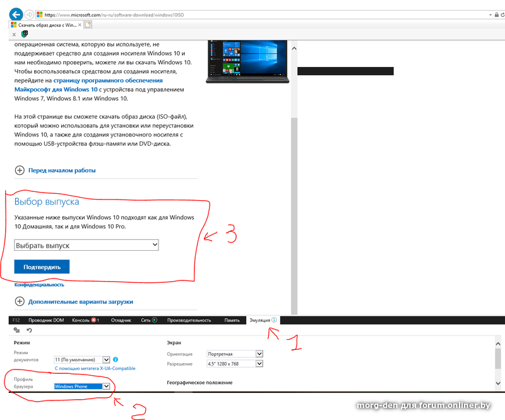Close the extension toolbar with the X
This screenshot has height=420, width=505.
click(14, 35)
